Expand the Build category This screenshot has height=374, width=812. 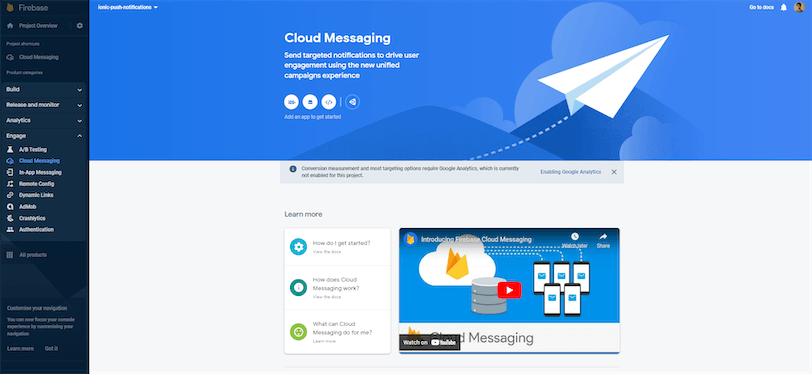click(44, 89)
